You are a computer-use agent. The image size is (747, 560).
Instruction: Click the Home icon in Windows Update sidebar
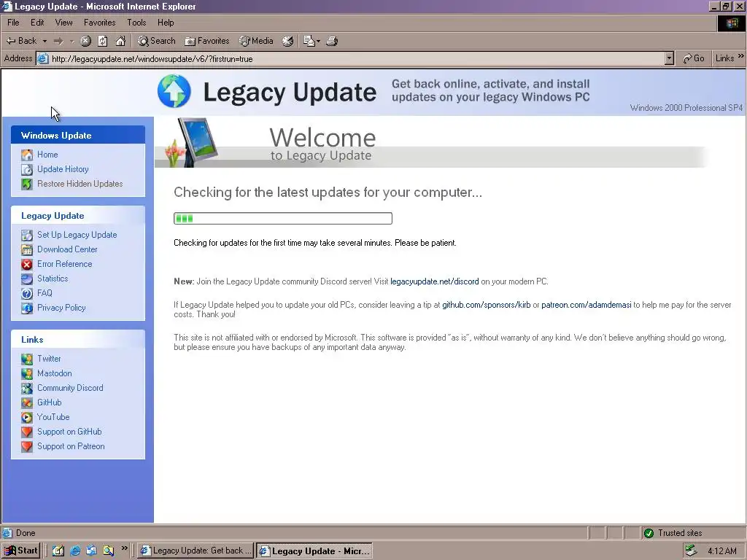tap(27, 155)
